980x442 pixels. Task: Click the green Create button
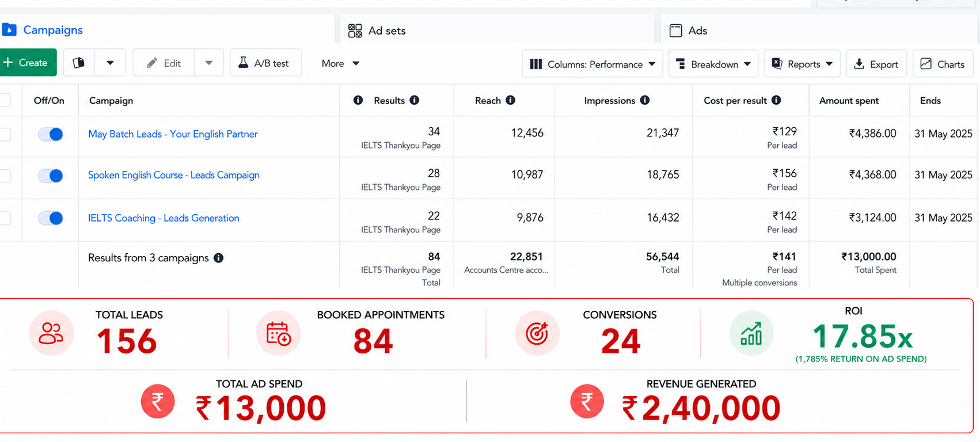[x=27, y=63]
